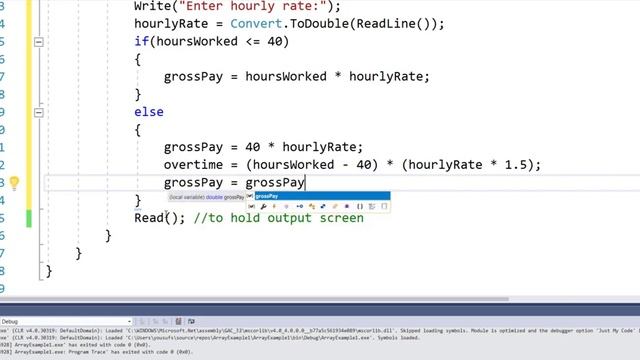Toggle the interfaces IntelliSense filter icon
Viewport: 640px width, 360px height.
tap(300, 206)
